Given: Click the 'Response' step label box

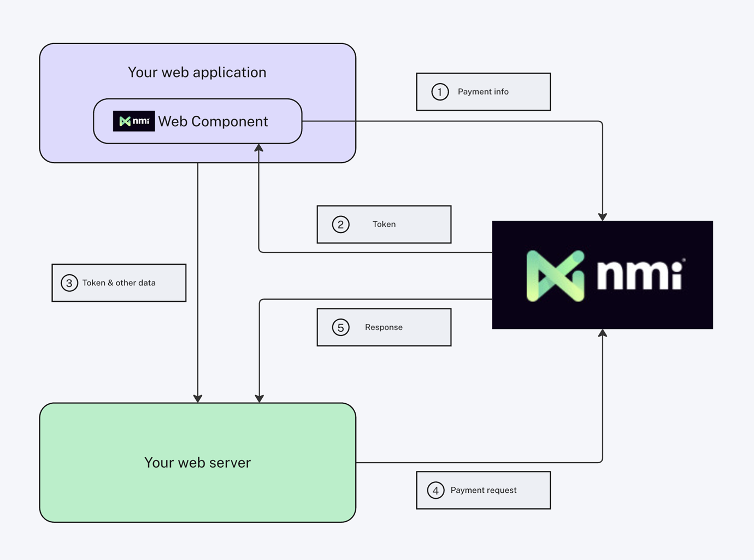Looking at the screenshot, I should (x=384, y=327).
